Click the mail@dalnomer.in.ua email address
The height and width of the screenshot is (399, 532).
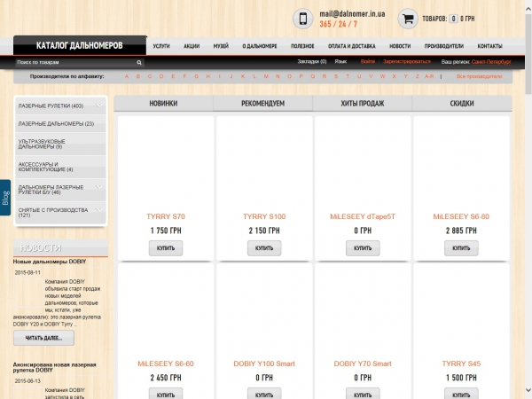pos(352,14)
